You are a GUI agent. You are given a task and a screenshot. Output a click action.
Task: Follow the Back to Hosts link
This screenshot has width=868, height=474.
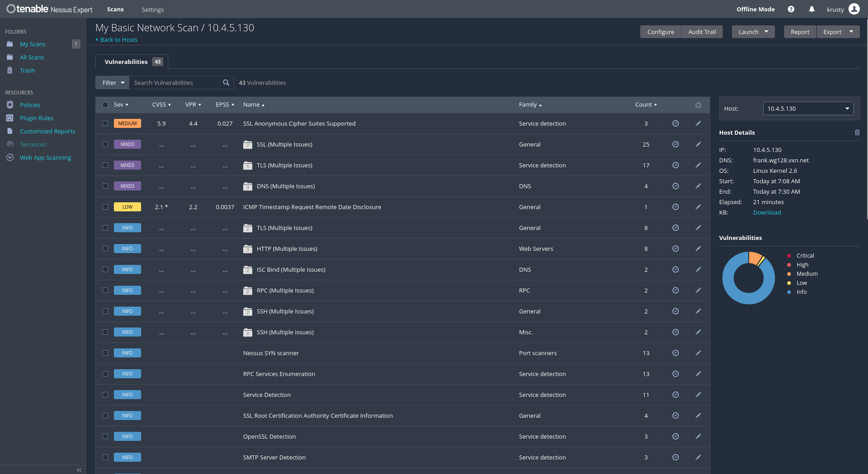coord(117,39)
